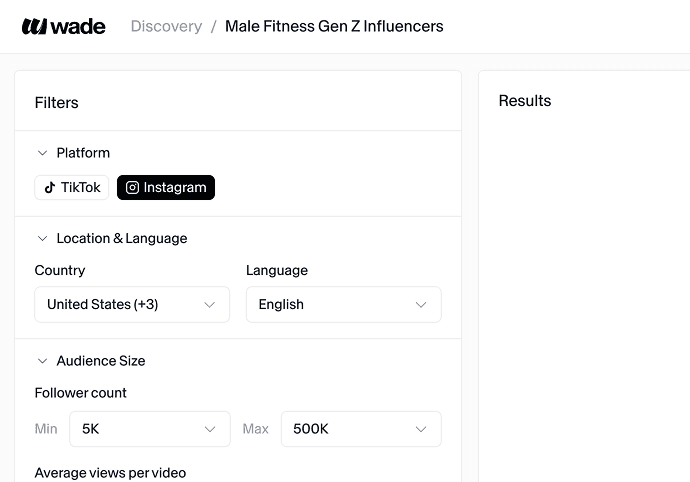Viewport: 690px width, 482px height.
Task: Click the chevron arrow in 5K field
Action: 210,429
